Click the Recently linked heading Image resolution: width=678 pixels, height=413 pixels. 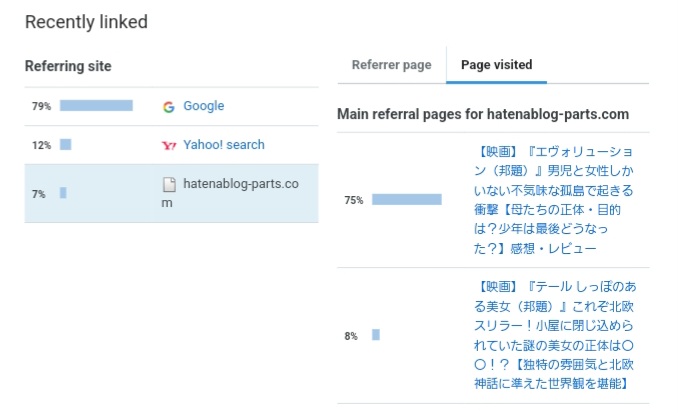[86, 22]
